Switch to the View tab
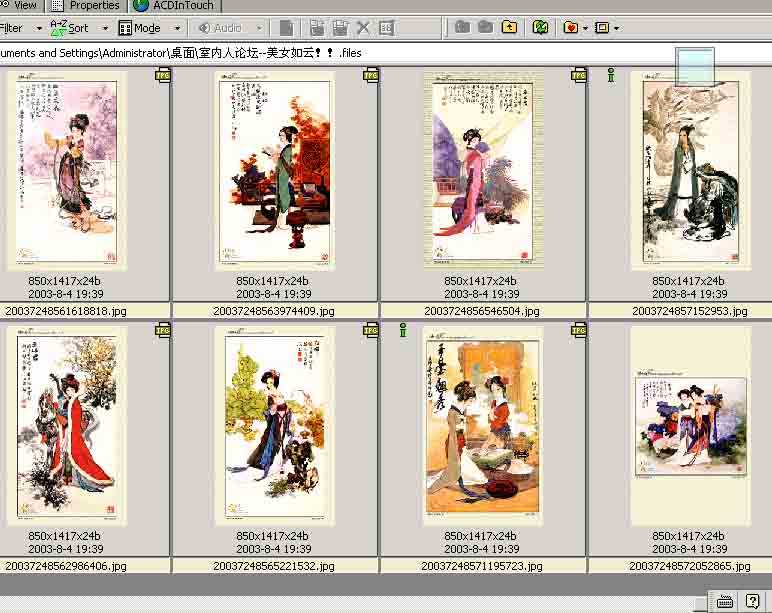 (22, 5)
